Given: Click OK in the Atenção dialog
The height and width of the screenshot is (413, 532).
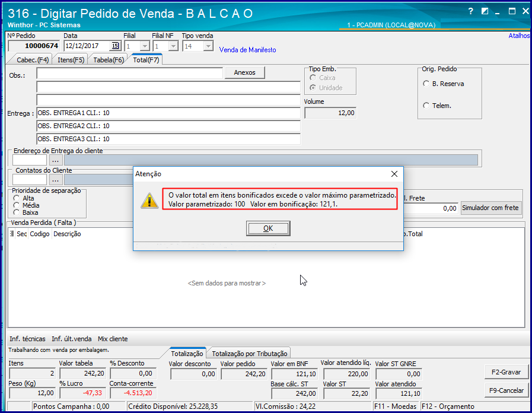Looking at the screenshot, I should click(268, 228).
